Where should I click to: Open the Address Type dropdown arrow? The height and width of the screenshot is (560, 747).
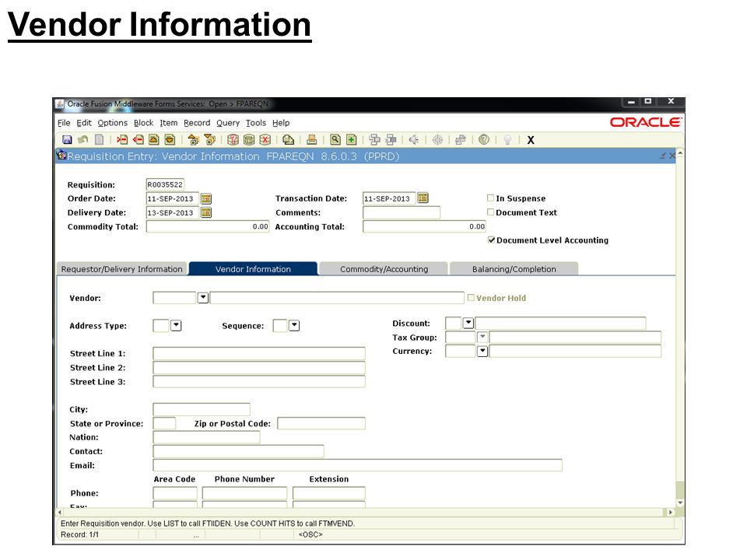pos(177,326)
